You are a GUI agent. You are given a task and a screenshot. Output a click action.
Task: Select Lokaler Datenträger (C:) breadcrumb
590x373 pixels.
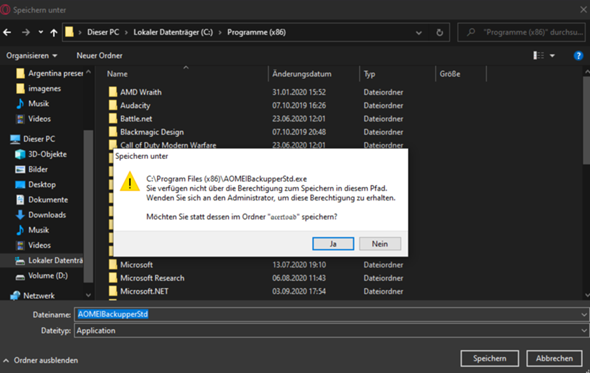[173, 32]
